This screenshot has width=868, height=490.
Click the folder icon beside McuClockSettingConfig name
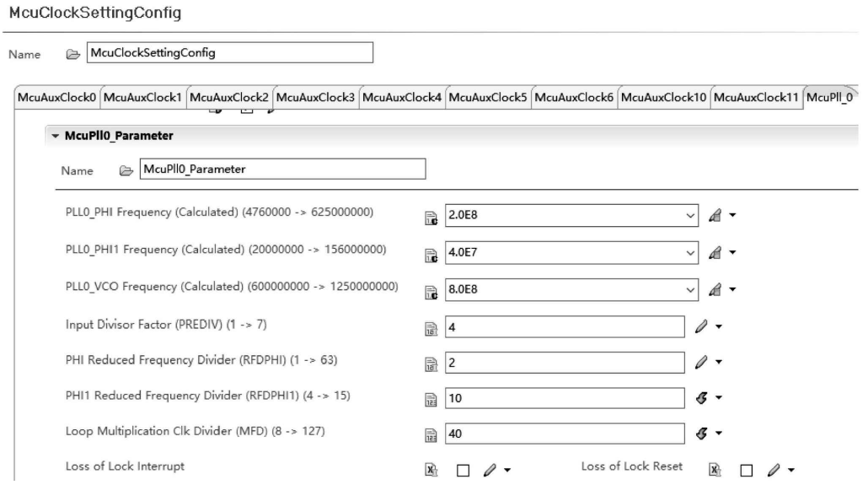73,54
